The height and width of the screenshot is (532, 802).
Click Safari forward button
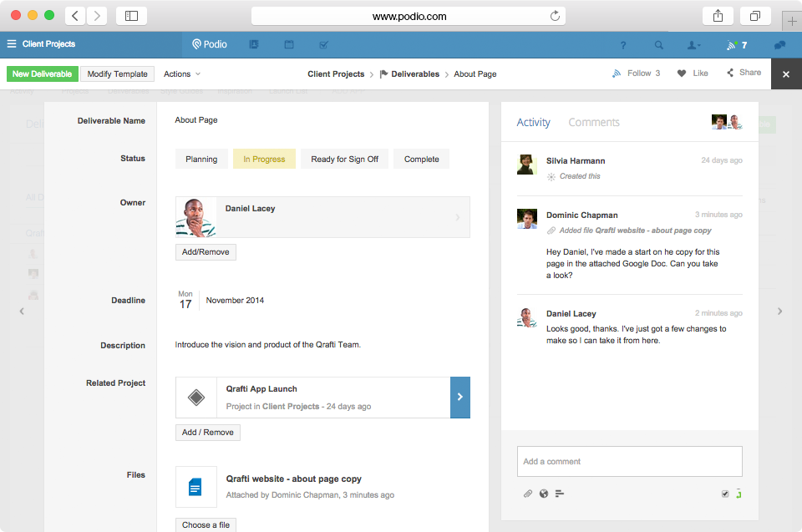(x=96, y=16)
